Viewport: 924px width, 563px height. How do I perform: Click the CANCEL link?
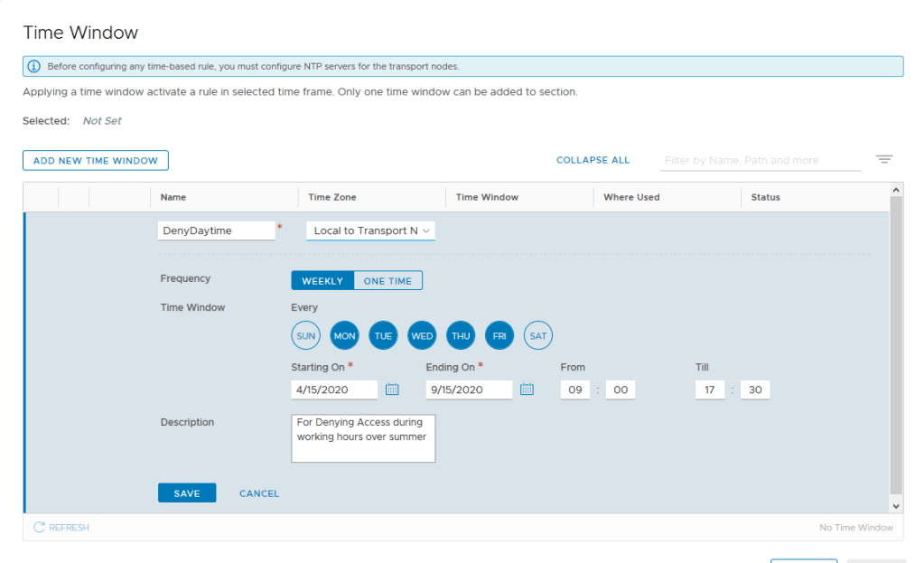(259, 493)
